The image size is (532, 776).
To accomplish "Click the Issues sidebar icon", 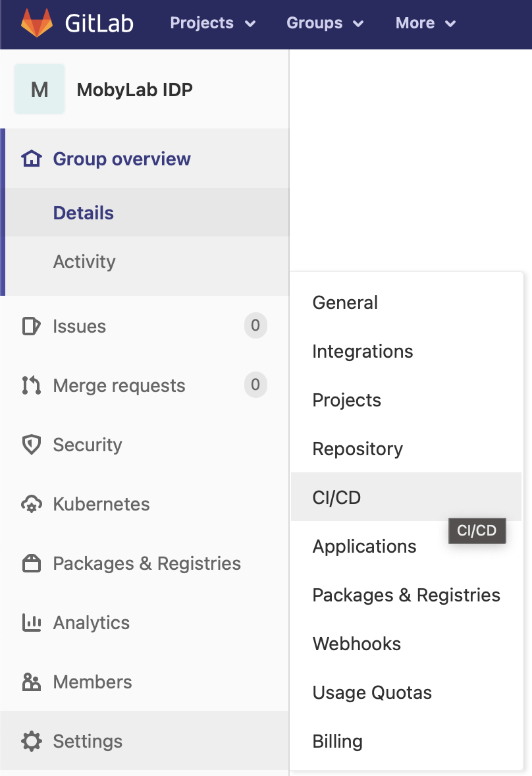I will (x=31, y=326).
